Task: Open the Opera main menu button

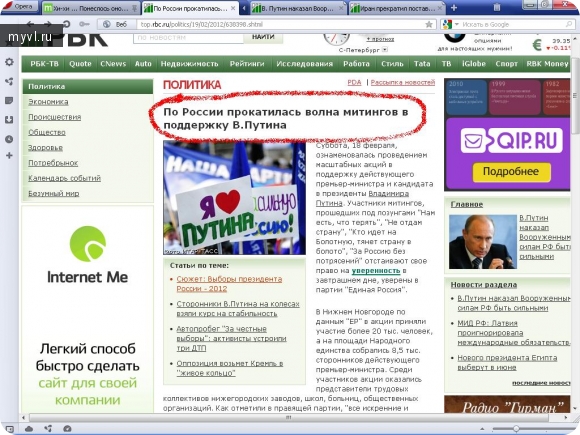Action: coord(20,6)
